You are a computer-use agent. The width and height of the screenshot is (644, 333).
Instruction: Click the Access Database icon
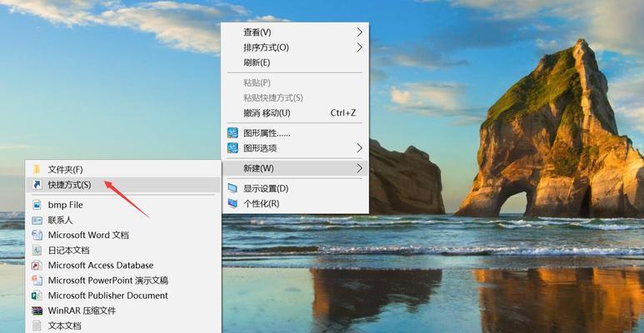pos(37,266)
